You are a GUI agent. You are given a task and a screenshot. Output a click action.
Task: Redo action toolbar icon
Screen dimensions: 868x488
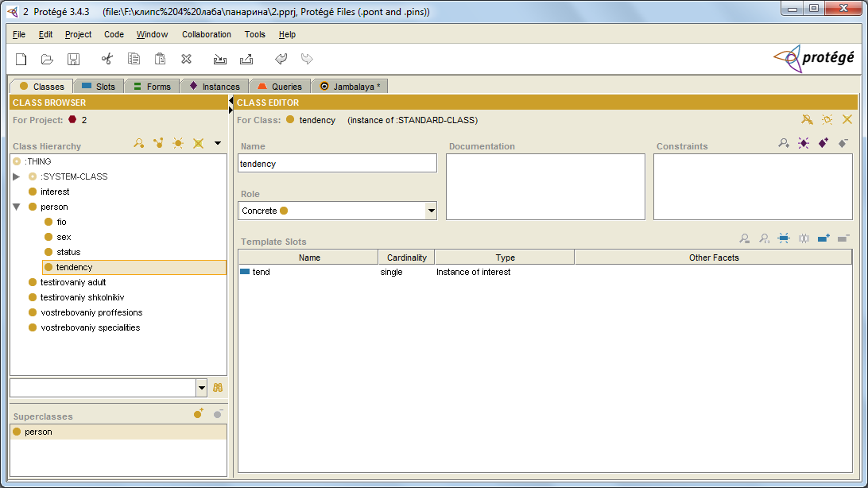(307, 59)
